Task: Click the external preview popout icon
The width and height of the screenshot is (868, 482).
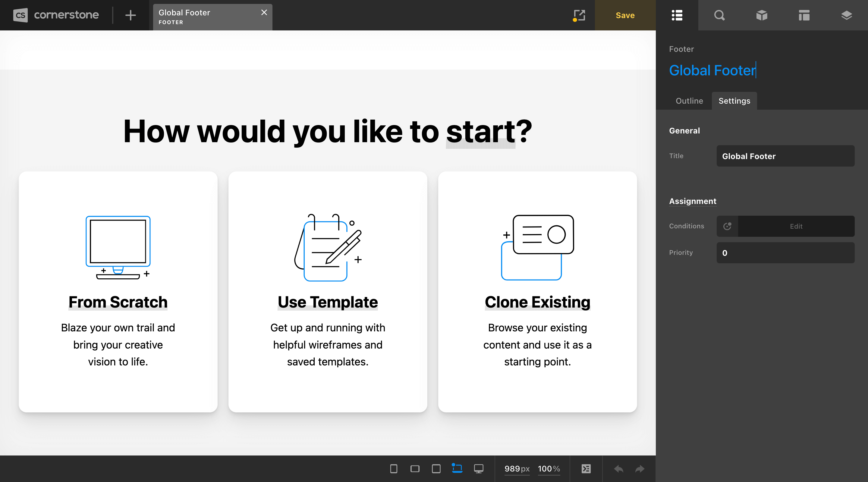Action: (x=579, y=15)
